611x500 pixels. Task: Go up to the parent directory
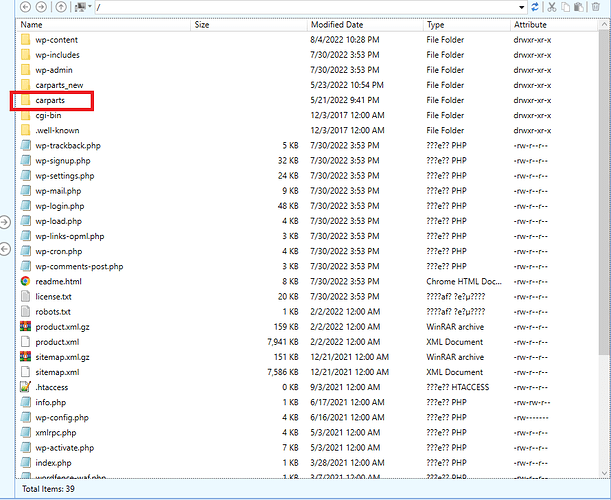tap(60, 7)
